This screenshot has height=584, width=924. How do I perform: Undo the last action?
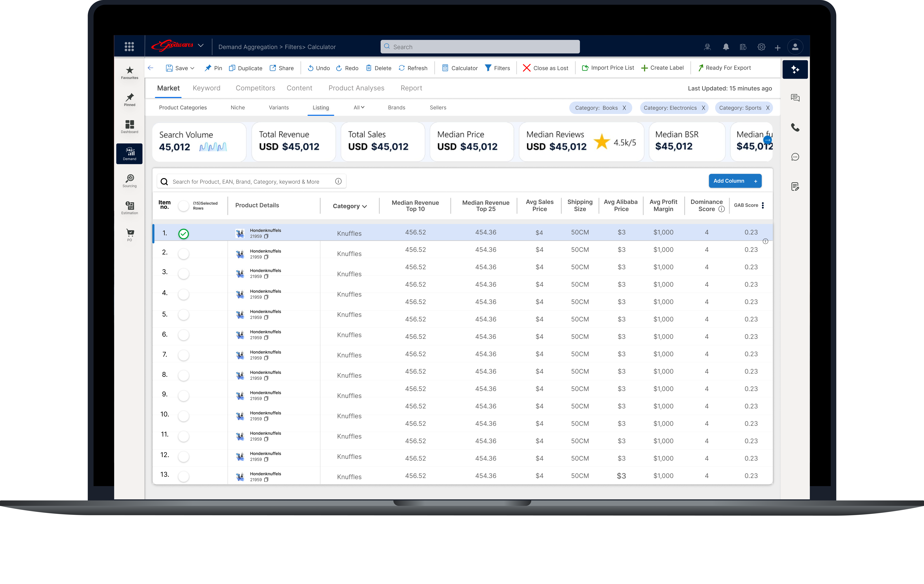[319, 68]
